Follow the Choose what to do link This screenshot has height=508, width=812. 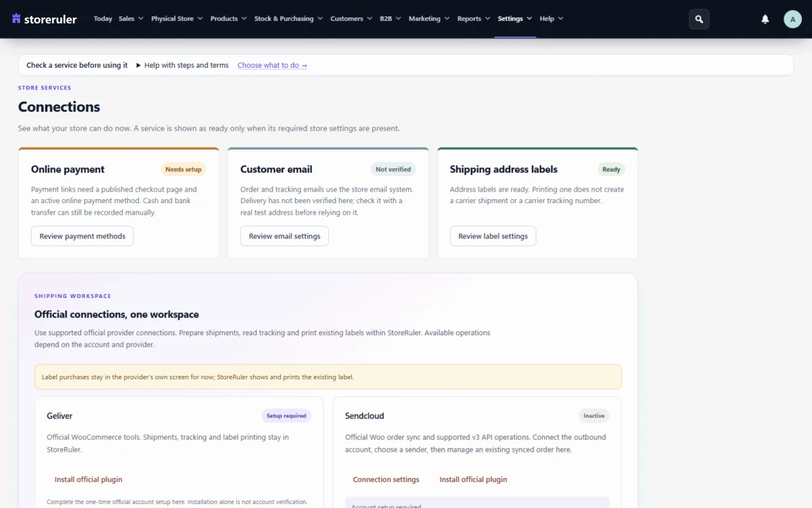[272, 65]
